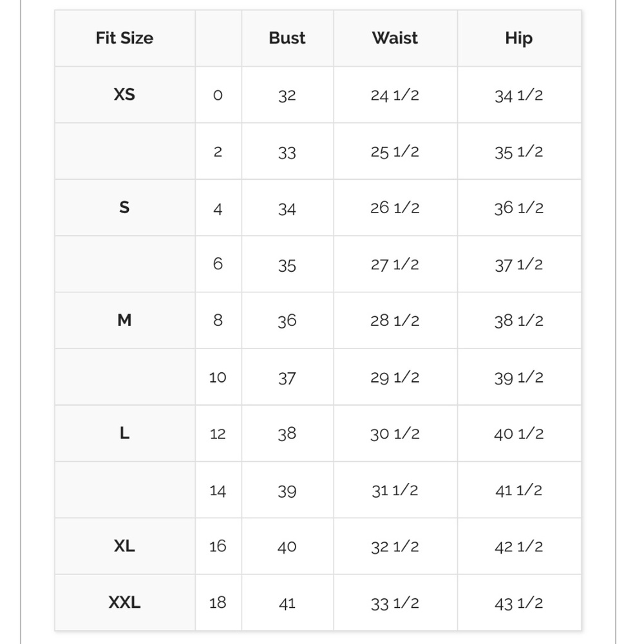Select hip value 40 1/2
Image resolution: width=644 pixels, height=644 pixels.
pyautogui.click(x=518, y=433)
